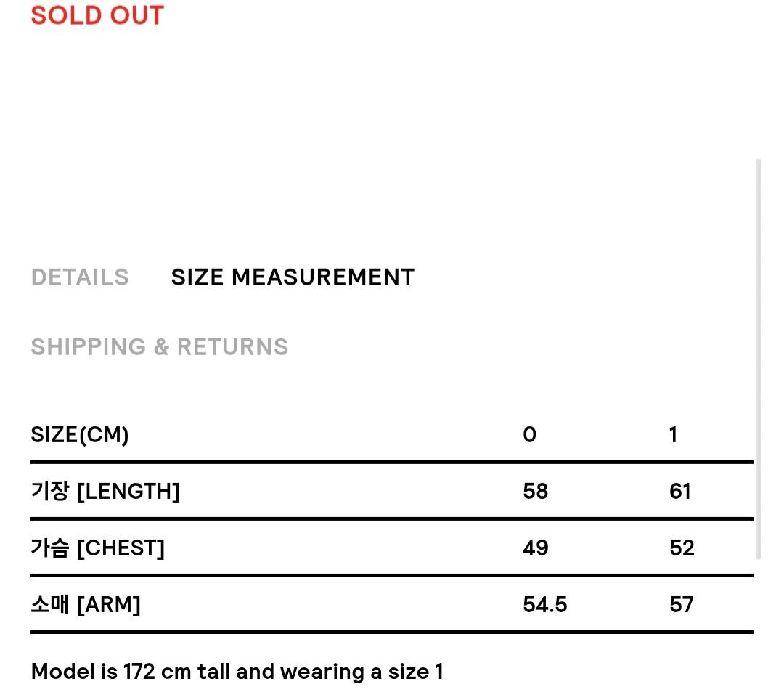
Task: Click the SOLD OUT label
Action: click(97, 15)
